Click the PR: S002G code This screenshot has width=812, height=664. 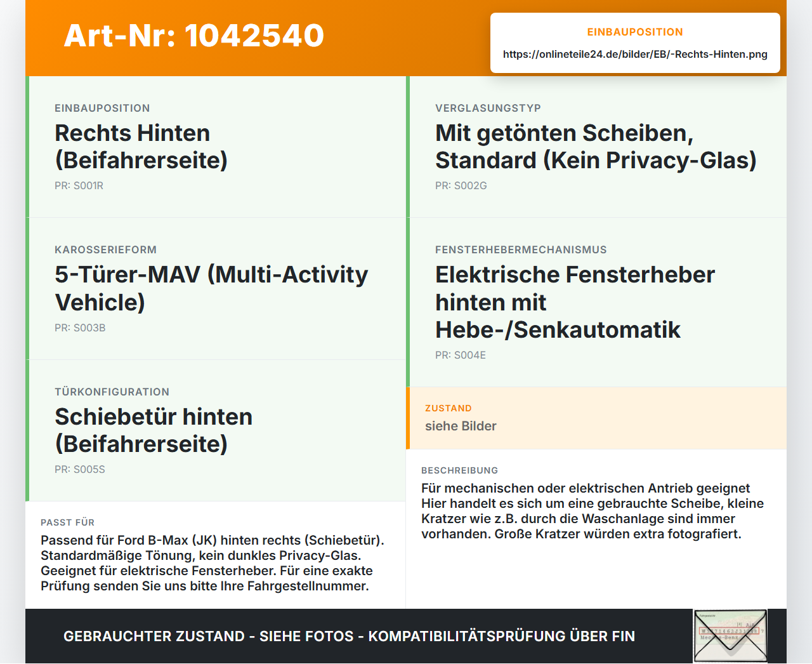pyautogui.click(x=461, y=186)
